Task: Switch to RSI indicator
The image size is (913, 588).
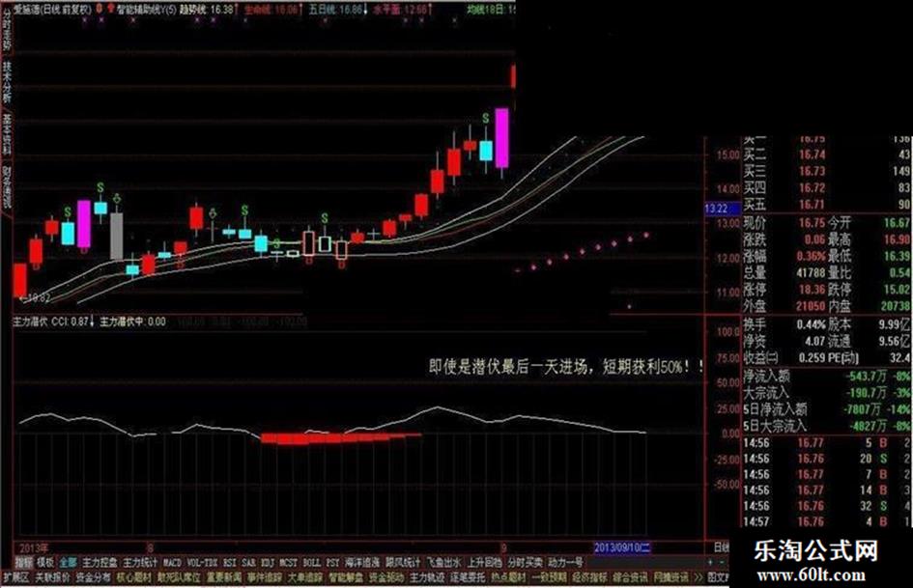Action: coord(230,563)
